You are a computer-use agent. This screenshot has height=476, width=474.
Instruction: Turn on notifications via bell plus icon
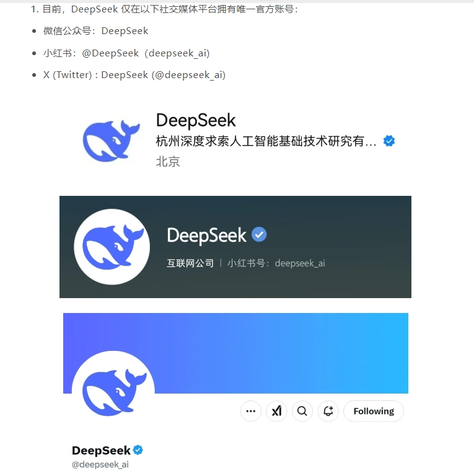(x=328, y=411)
